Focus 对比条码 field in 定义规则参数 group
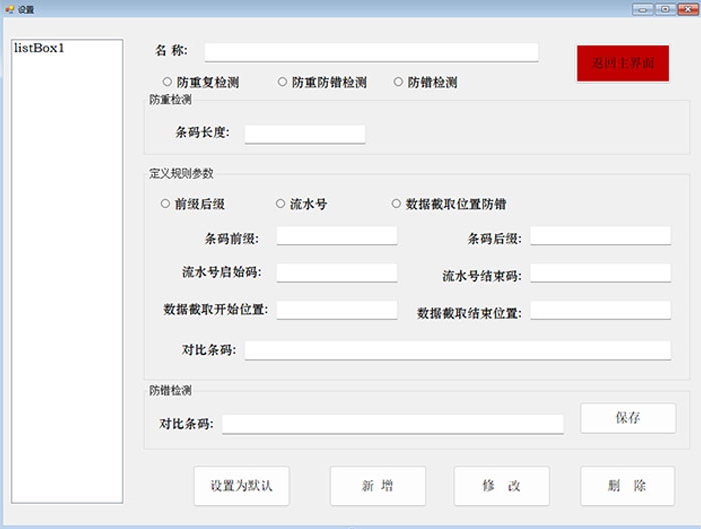The width and height of the screenshot is (701, 529). pos(458,350)
